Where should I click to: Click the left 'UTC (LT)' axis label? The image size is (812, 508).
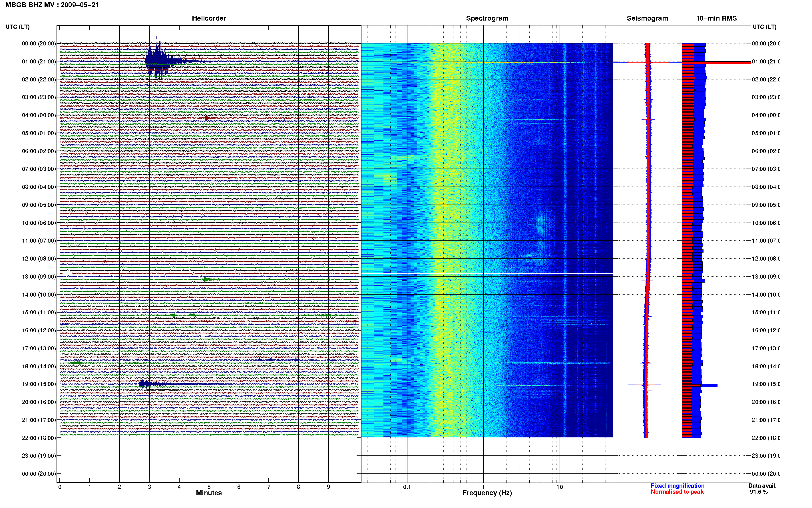point(17,27)
